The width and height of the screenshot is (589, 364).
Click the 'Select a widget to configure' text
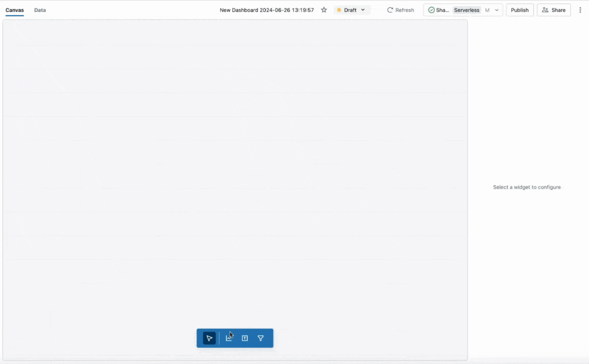(527, 187)
